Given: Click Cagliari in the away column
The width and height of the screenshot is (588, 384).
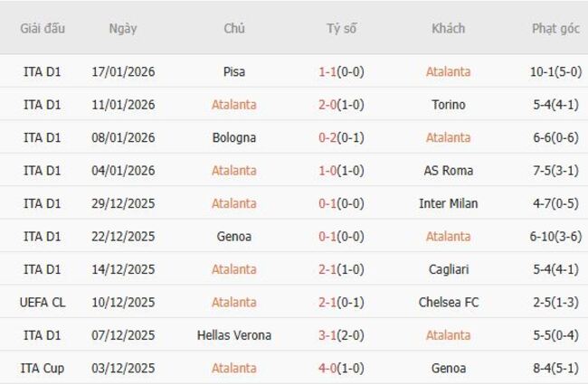Looking at the screenshot, I should coord(448,269).
